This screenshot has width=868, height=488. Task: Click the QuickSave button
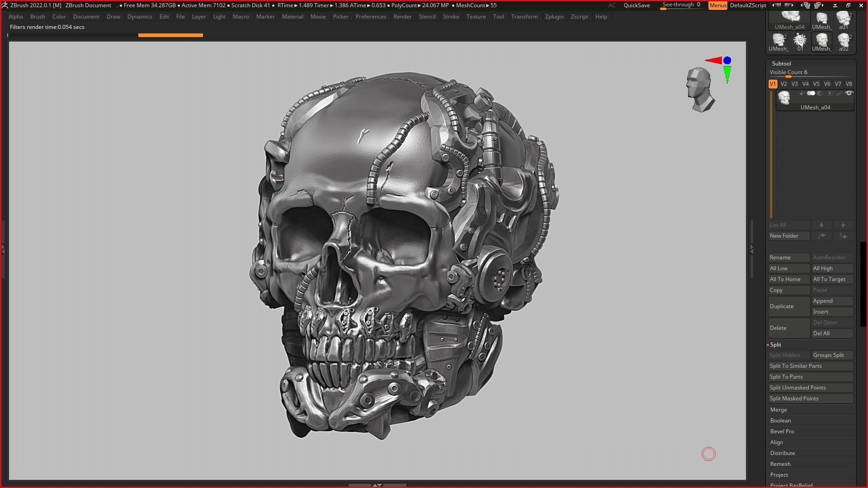pyautogui.click(x=637, y=5)
